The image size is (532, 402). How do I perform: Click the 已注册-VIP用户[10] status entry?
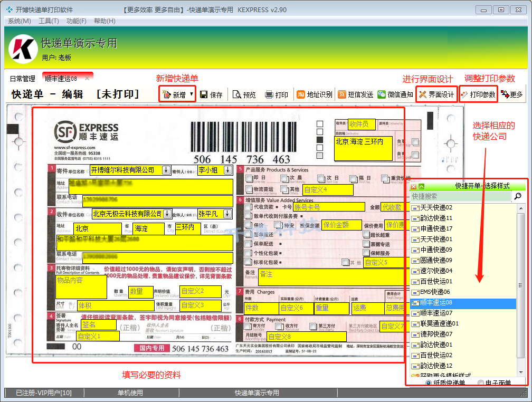pyautogui.click(x=44, y=393)
